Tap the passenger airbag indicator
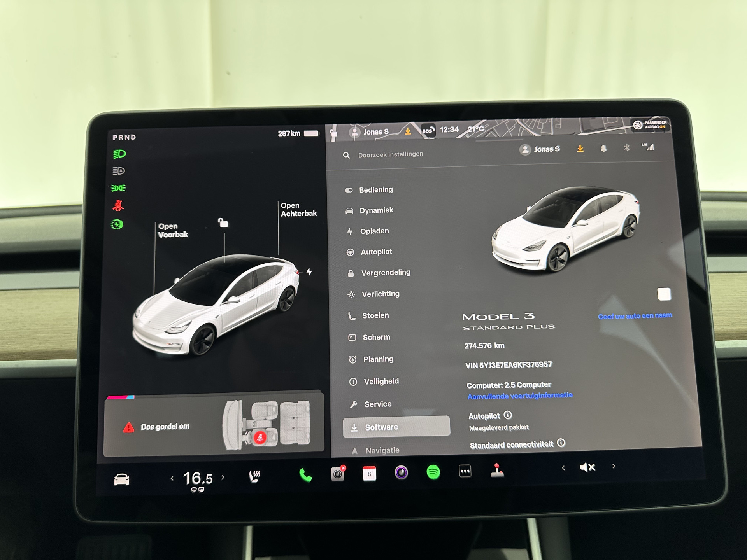The image size is (747, 560). click(650, 124)
